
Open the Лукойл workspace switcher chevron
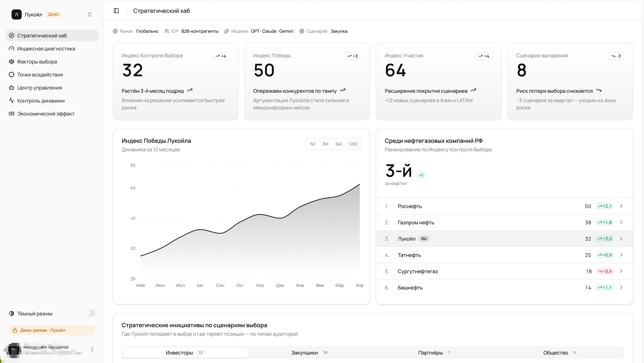(90, 15)
